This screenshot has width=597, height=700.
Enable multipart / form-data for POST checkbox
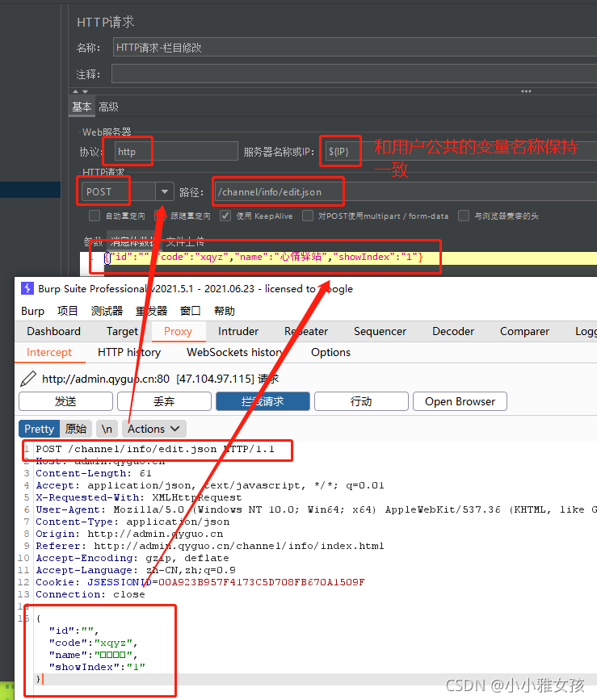(307, 216)
